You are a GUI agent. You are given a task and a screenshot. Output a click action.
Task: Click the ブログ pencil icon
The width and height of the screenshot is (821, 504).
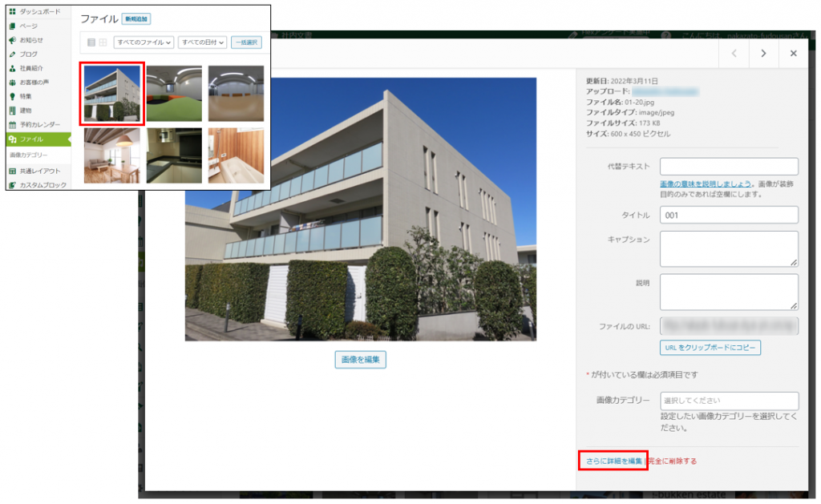[x=12, y=54]
